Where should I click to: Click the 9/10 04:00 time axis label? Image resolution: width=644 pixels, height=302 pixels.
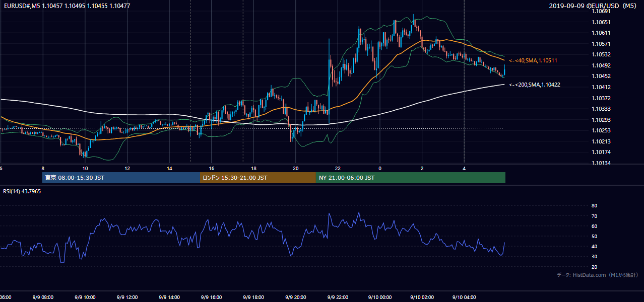[x=464, y=297]
